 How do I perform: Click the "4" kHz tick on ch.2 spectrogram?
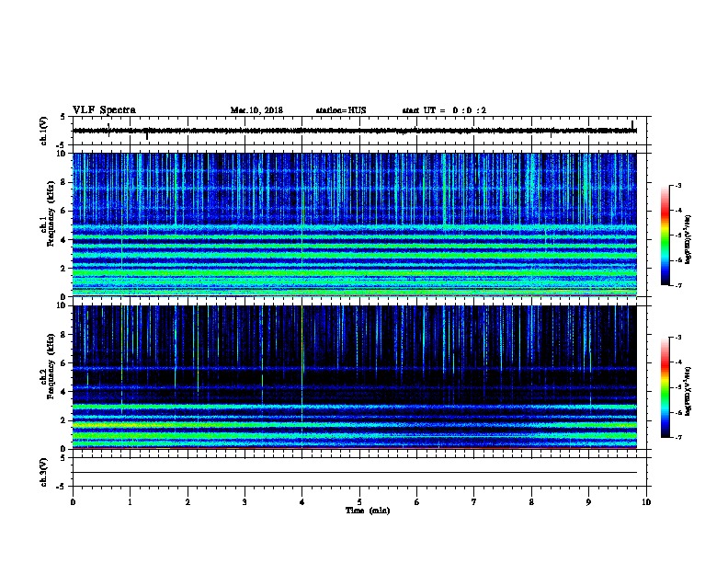pos(63,392)
